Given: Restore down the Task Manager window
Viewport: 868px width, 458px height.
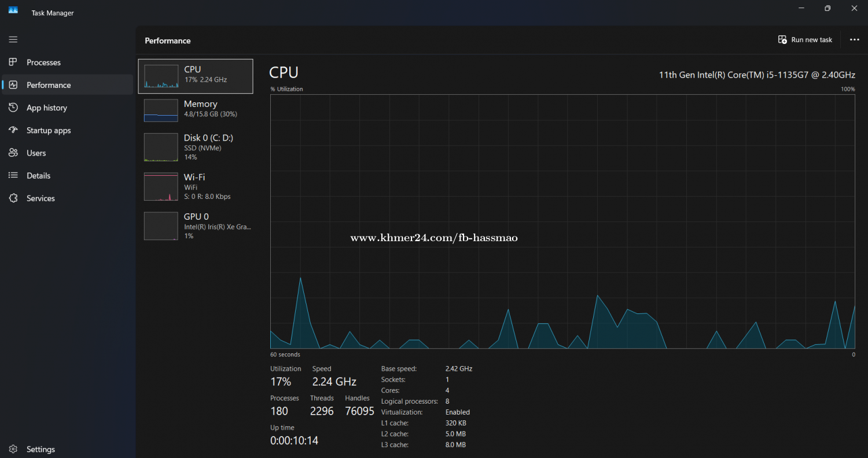Looking at the screenshot, I should click(827, 8).
